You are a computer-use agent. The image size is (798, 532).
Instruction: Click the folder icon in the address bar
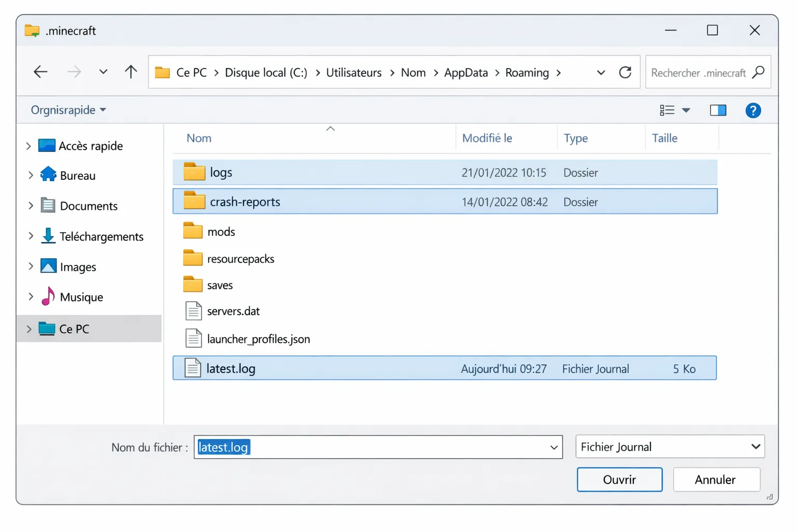(x=162, y=72)
